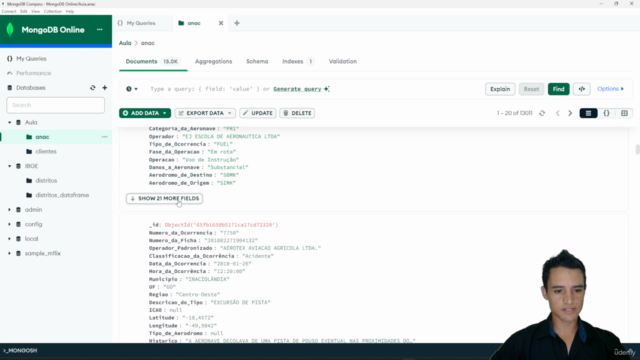Switch to the Validation tab
The width and height of the screenshot is (640, 360).
coord(343,62)
